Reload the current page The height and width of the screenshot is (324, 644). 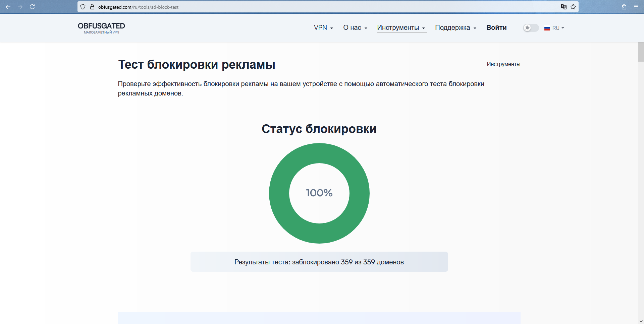(x=32, y=7)
